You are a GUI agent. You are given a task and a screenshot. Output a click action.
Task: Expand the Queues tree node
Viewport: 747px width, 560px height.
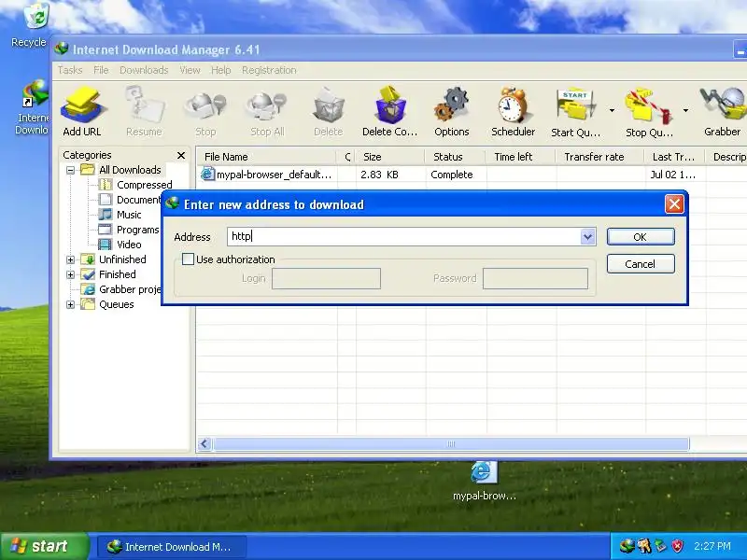click(71, 304)
